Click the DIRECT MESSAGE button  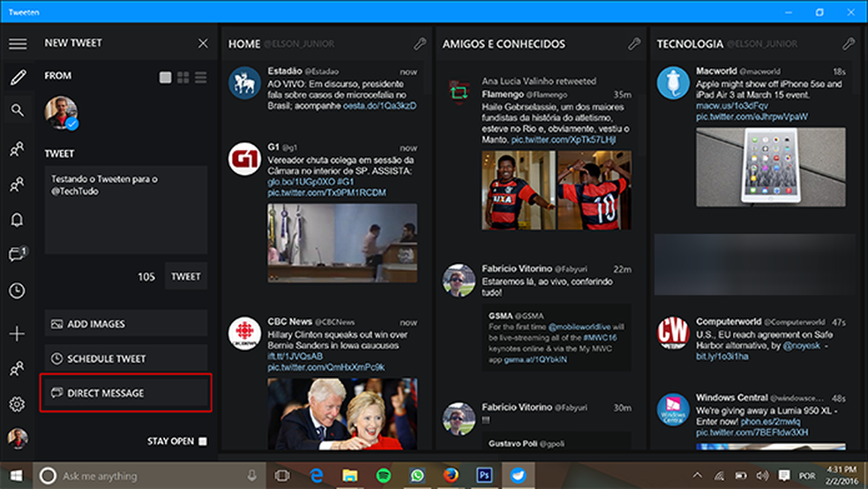(126, 393)
